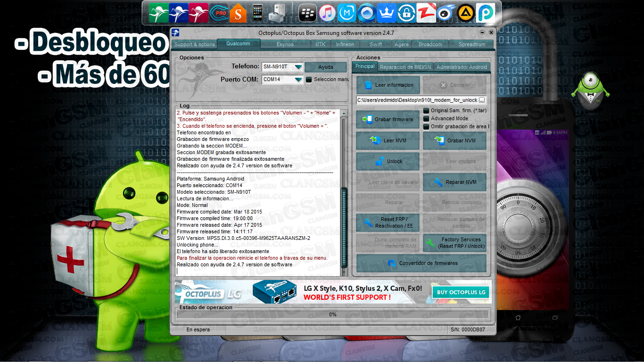644x362 pixels.
Task: Click the Ayuda button
Action: tap(326, 67)
